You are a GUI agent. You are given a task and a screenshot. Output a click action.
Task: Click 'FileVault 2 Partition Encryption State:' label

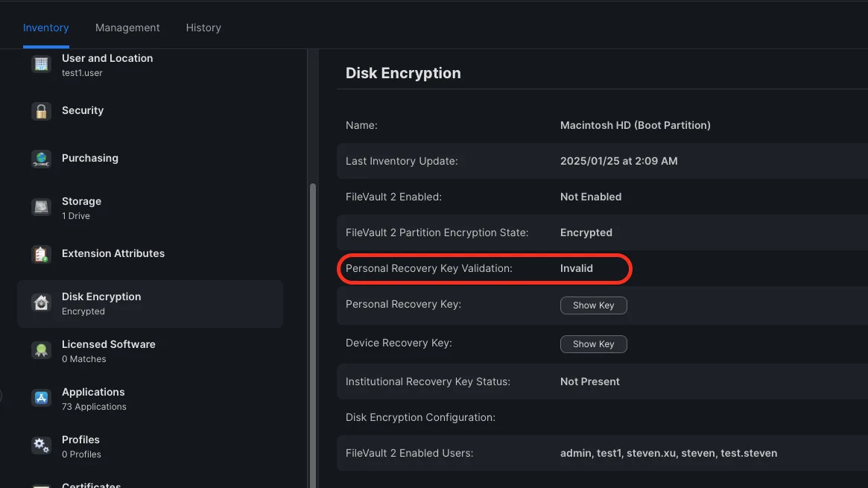pyautogui.click(x=437, y=233)
